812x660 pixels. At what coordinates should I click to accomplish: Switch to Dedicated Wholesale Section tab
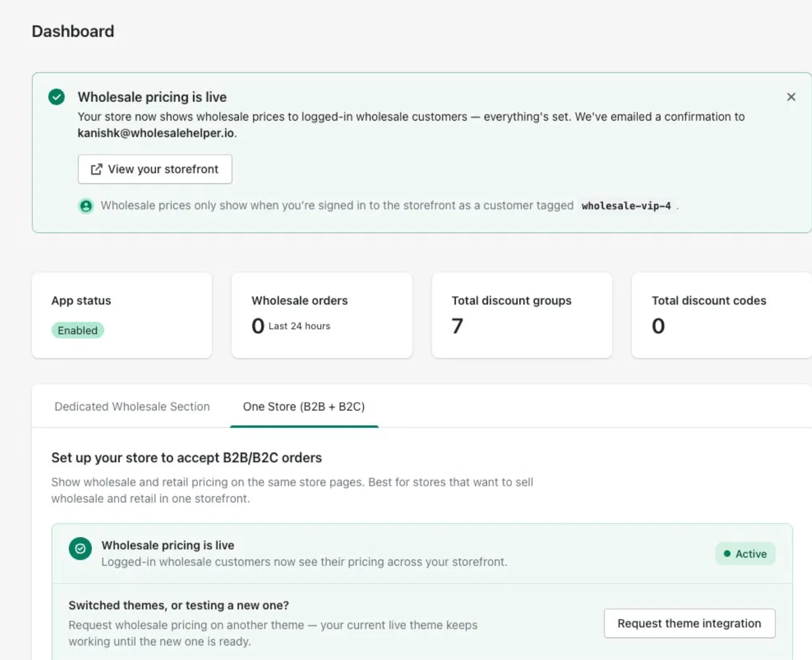tap(132, 406)
